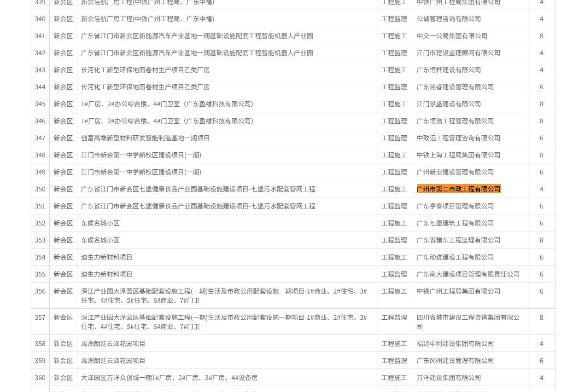Click row number 350 cell
Image resolution: width=561 pixels, height=392 pixels.
pos(40,189)
